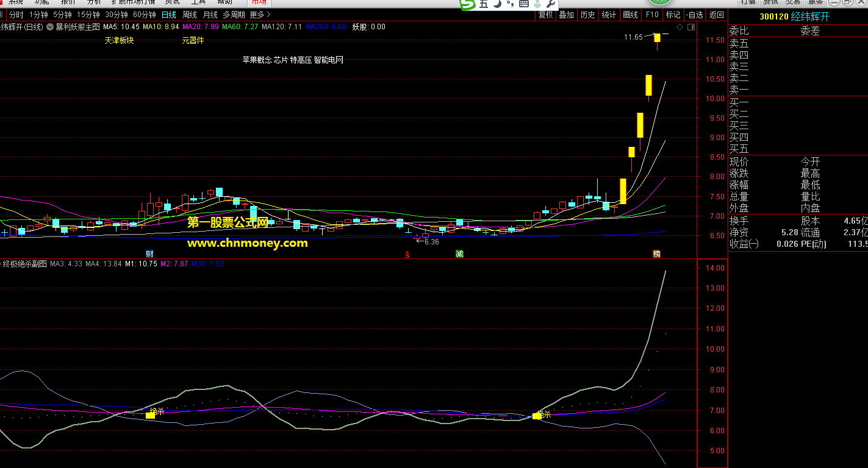
Task: Switch to the 15分钟 period tab
Action: [88, 15]
